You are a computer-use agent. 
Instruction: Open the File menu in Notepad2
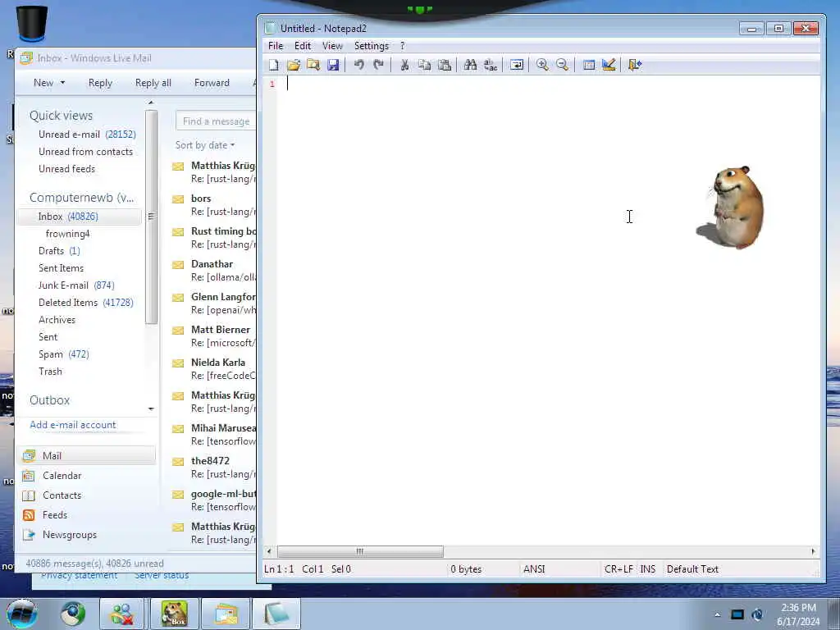(276, 46)
